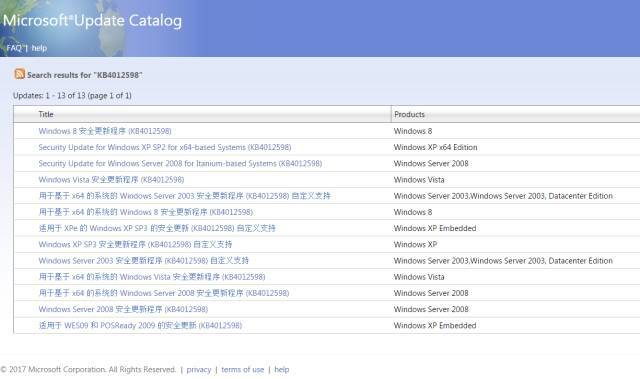Click the Microsoft Update Catalog logo title
Screen dimensions: 640x379
(92, 20)
